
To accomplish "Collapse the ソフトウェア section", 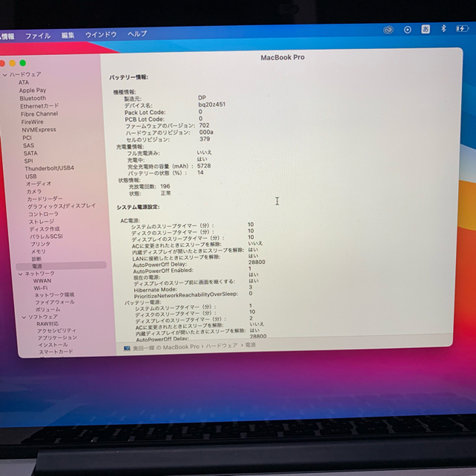I will coord(24,318).
